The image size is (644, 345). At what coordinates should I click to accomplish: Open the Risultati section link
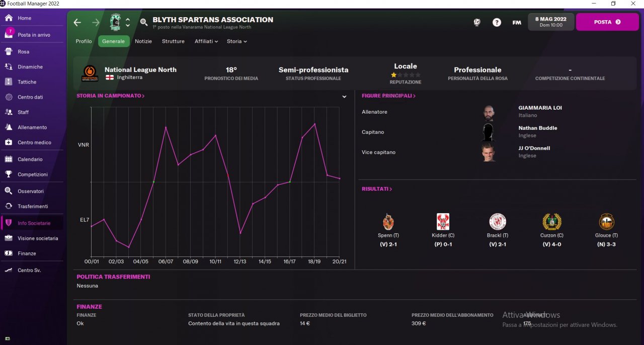point(376,189)
